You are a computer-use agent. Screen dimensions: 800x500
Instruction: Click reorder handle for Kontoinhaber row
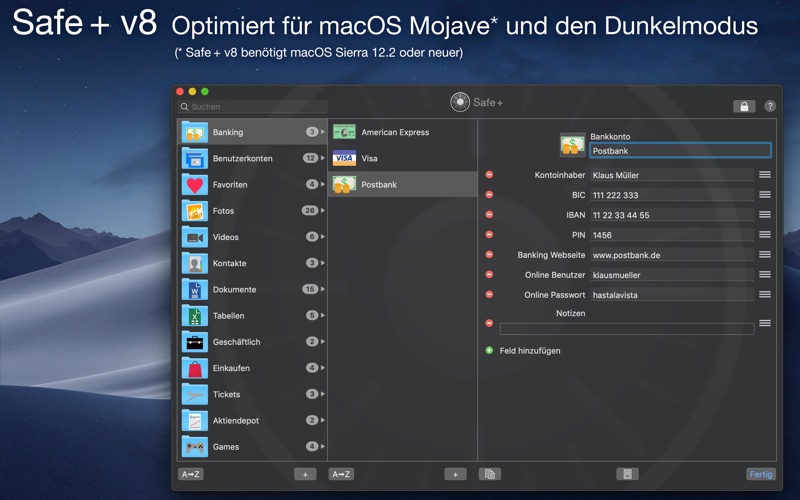pos(765,174)
